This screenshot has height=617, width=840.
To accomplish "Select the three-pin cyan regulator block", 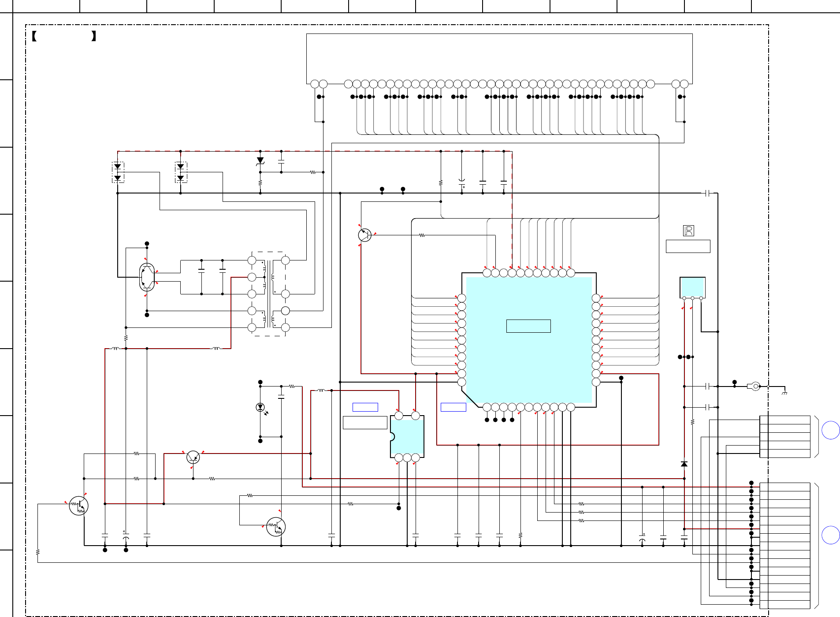I will [x=692, y=287].
